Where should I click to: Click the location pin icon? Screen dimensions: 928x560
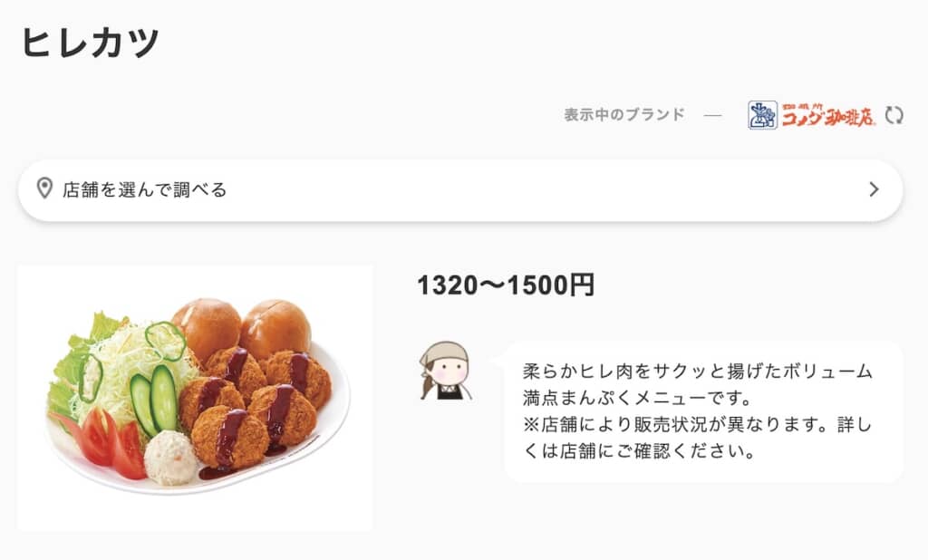click(x=45, y=188)
